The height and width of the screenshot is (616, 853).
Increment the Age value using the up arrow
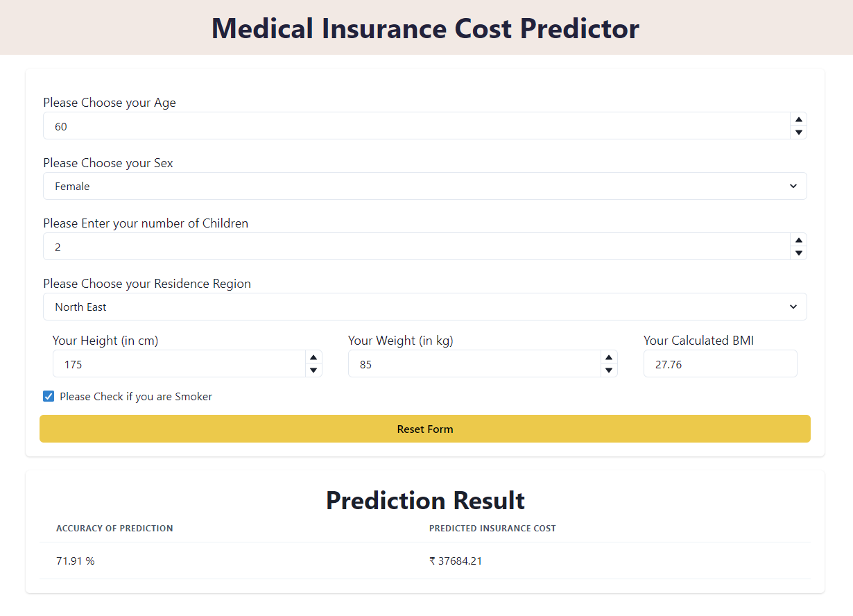pyautogui.click(x=798, y=120)
